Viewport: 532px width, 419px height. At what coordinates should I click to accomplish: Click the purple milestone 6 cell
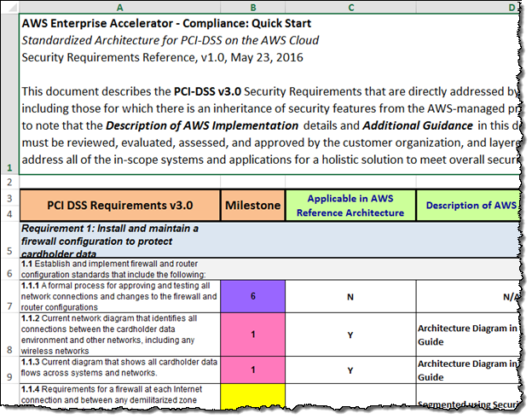click(252, 296)
